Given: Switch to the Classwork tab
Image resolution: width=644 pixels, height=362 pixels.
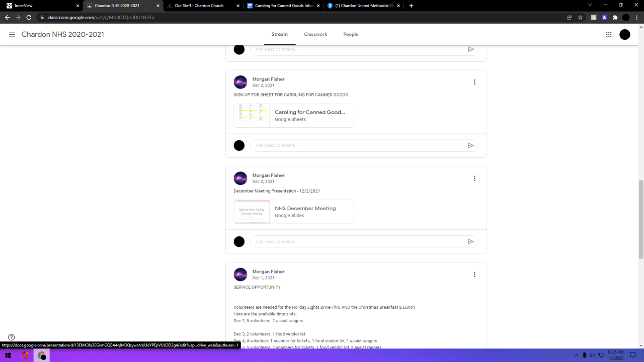Looking at the screenshot, I should [315, 35].
